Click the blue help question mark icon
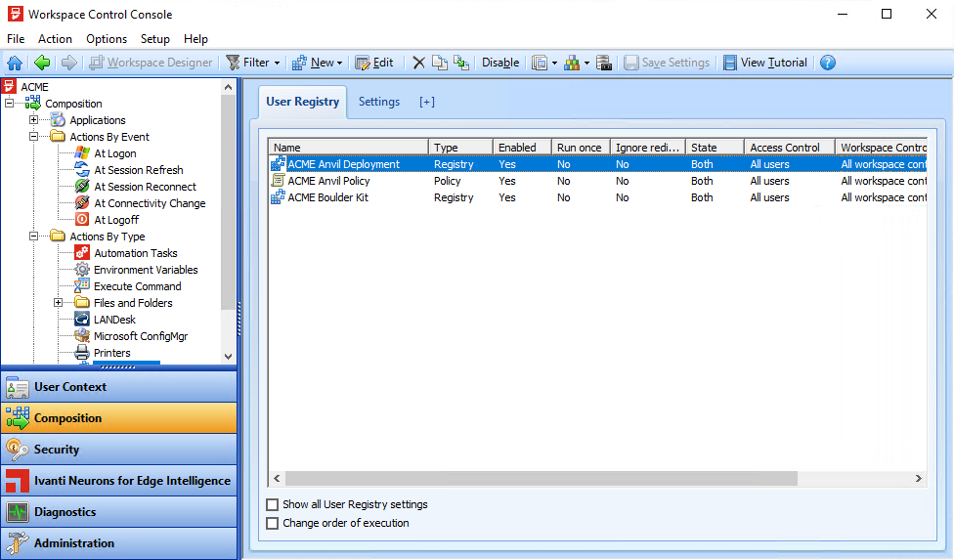This screenshot has height=560, width=954. (x=828, y=63)
